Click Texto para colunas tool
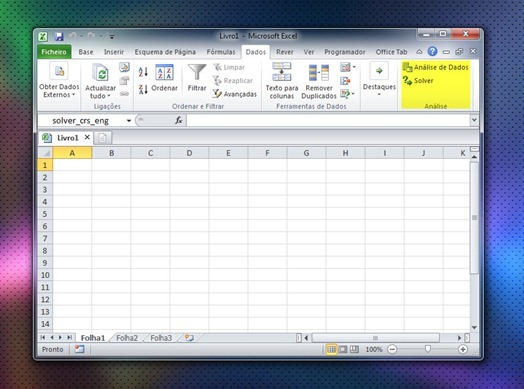 (282, 81)
